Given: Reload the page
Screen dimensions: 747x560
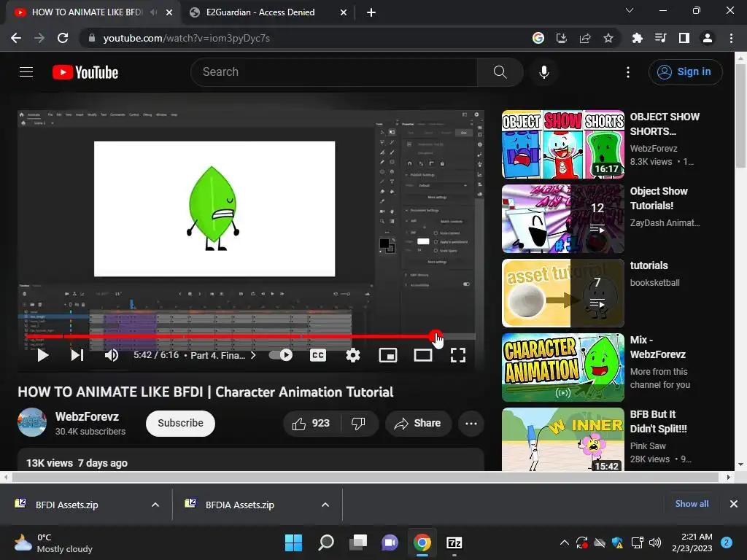Looking at the screenshot, I should 63,38.
